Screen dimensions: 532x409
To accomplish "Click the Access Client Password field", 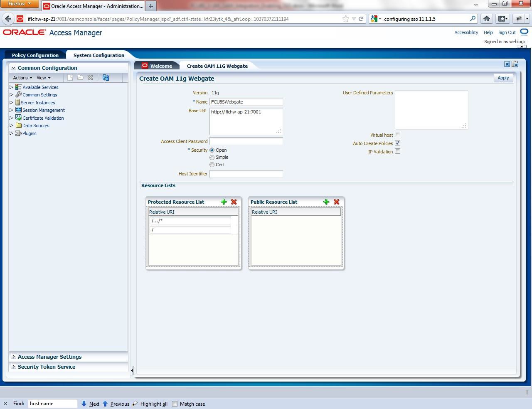I will click(246, 141).
